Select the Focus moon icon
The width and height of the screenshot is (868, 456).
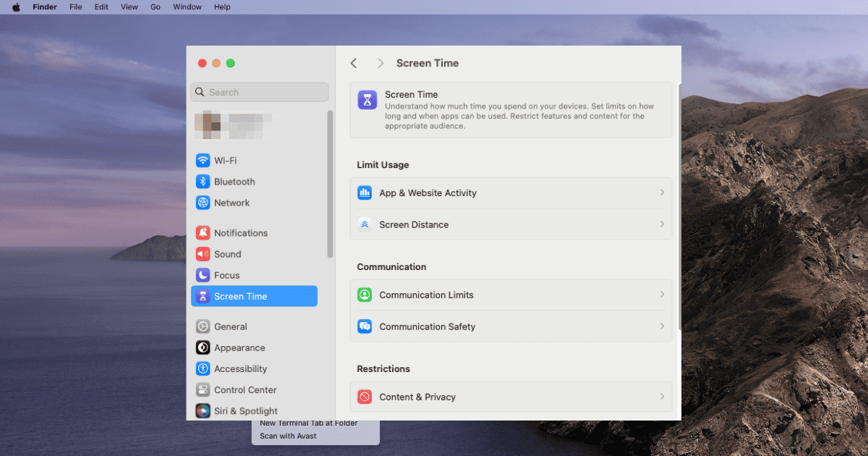(x=203, y=275)
